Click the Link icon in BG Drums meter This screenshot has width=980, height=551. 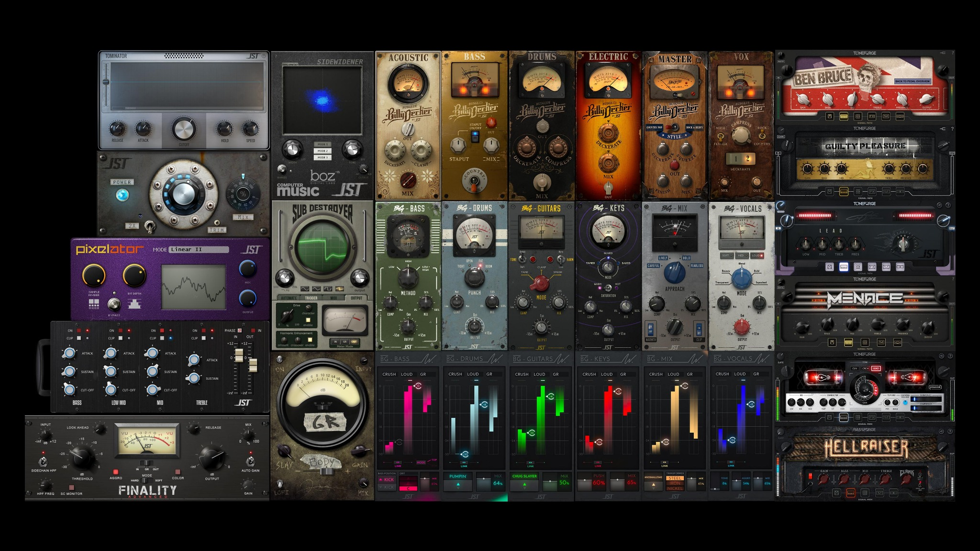464,463
